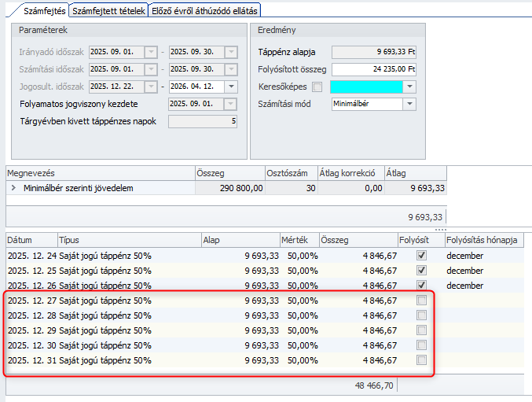Screen dimensions: 532x402
Task: Open Folyamatos jogviszony kezdete date picker
Action: pos(230,104)
